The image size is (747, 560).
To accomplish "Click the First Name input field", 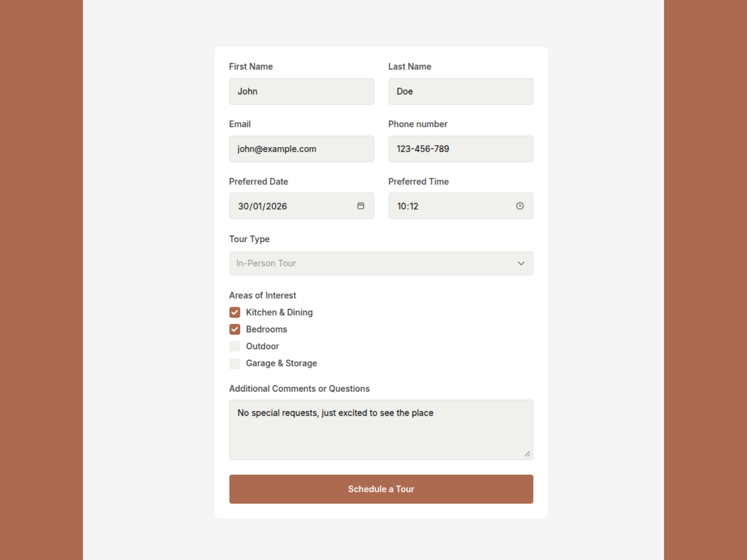I will coord(301,91).
